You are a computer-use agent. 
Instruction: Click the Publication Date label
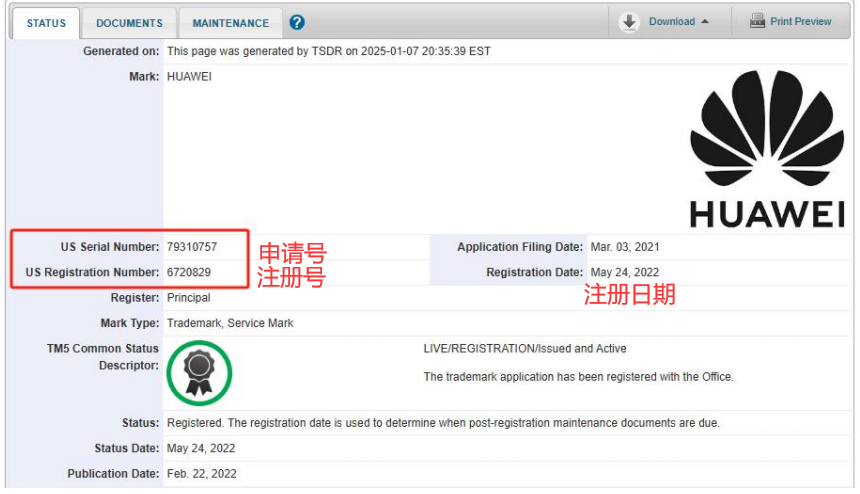pyautogui.click(x=113, y=473)
